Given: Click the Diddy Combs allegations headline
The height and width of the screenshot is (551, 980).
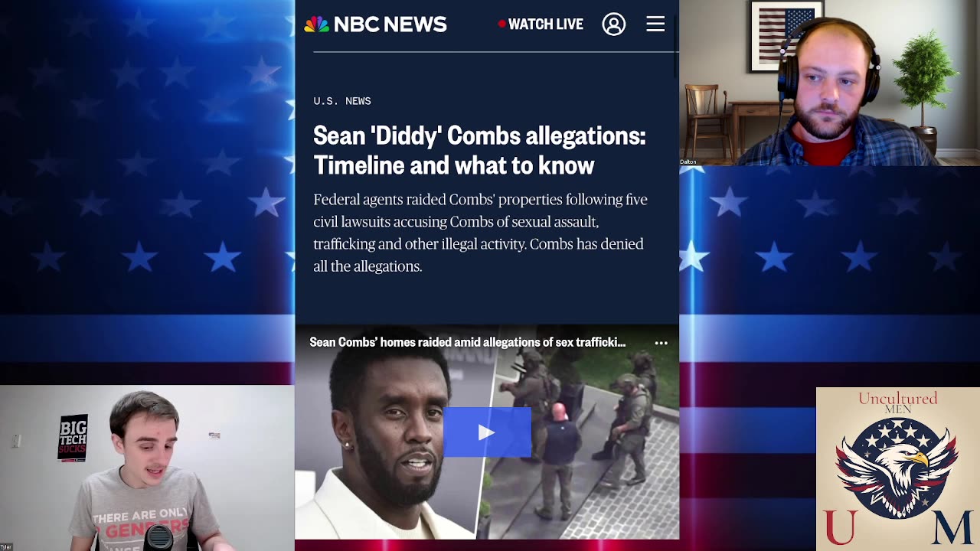Looking at the screenshot, I should click(x=479, y=150).
